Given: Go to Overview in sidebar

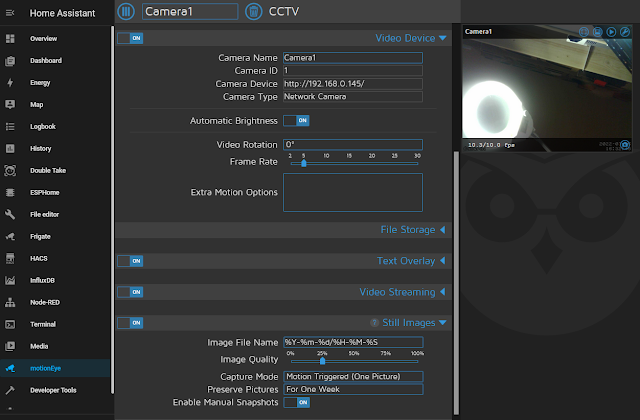Looking at the screenshot, I should [55, 39].
